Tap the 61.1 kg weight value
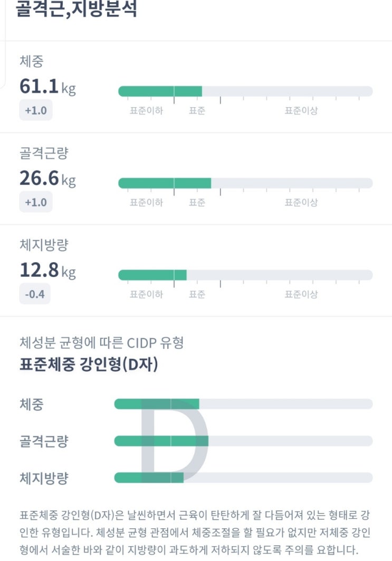Viewport: 392px width, 561px height. pos(47,87)
